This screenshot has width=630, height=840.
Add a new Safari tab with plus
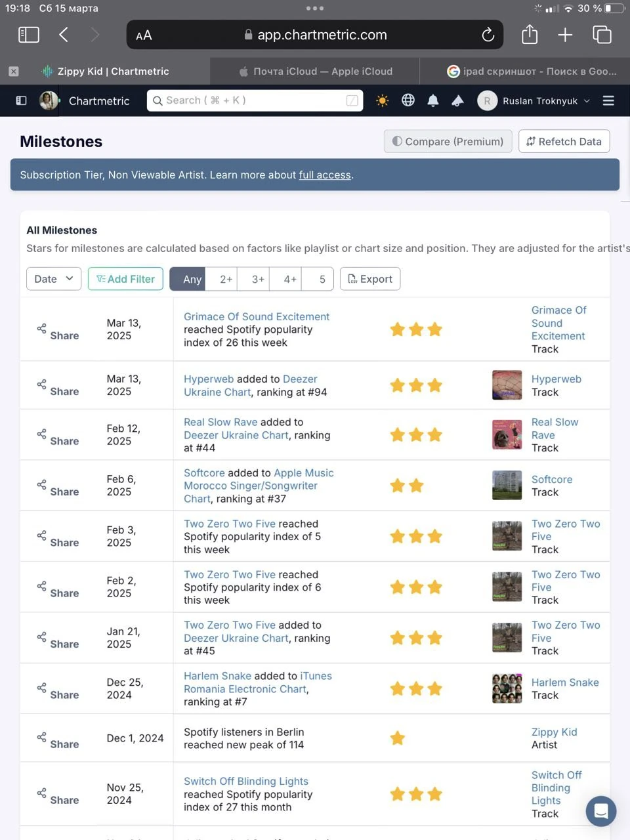(565, 35)
